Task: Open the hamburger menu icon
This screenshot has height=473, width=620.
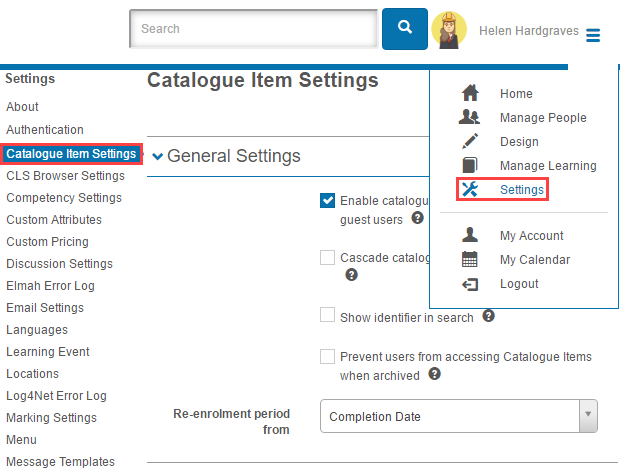Action: [593, 35]
